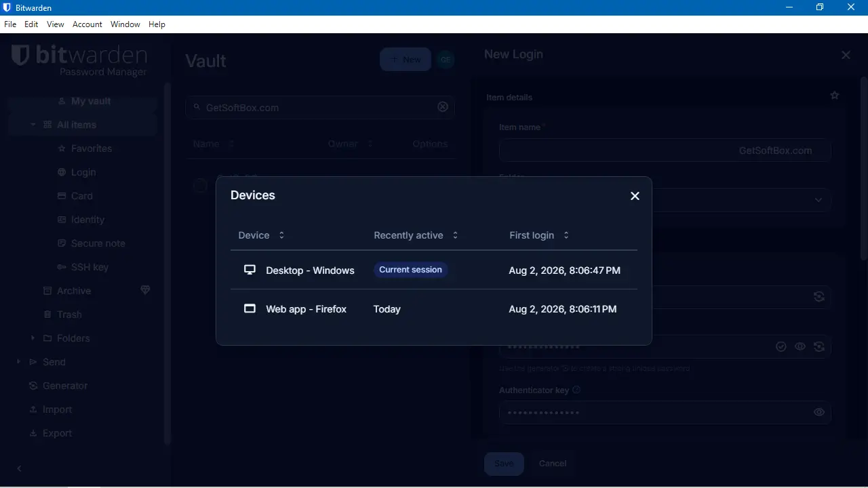Open the Help menu
Image resolution: width=868 pixels, height=488 pixels.
[157, 24]
